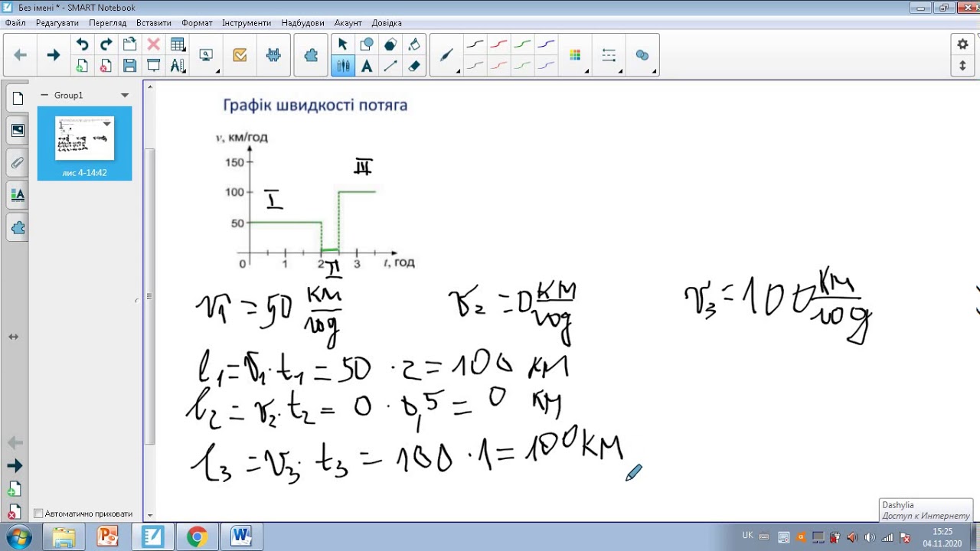The height and width of the screenshot is (551, 980).
Task: Delete the current page from toolbar
Action: tap(106, 66)
